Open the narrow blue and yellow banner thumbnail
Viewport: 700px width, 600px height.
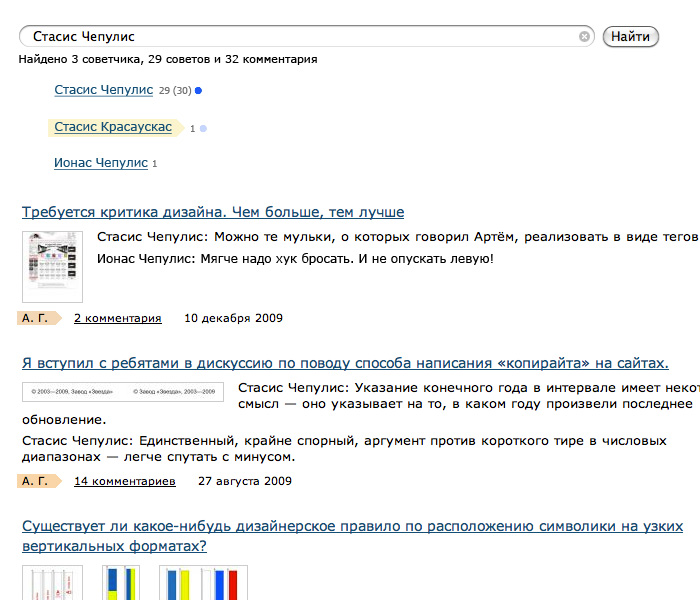click(121, 583)
